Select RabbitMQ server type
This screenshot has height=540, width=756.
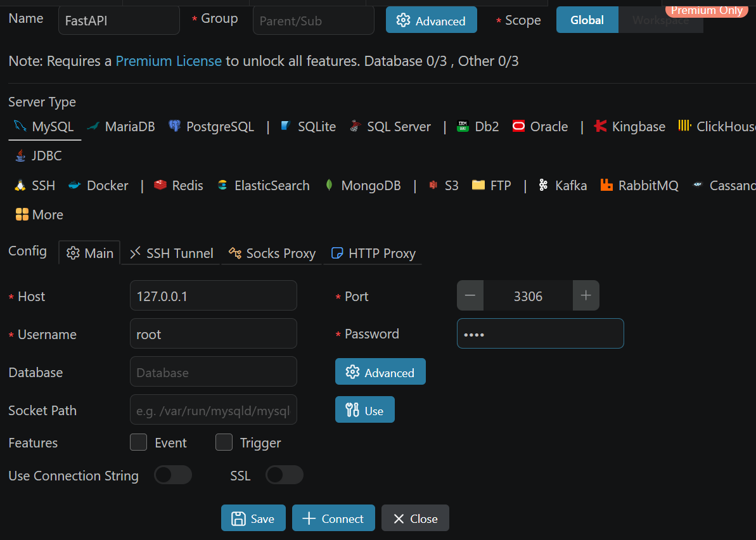[x=639, y=186]
